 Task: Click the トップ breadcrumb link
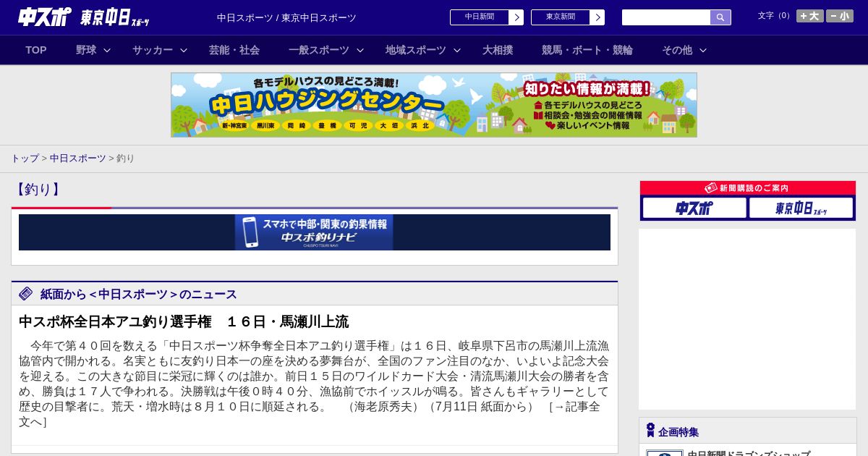(25, 158)
